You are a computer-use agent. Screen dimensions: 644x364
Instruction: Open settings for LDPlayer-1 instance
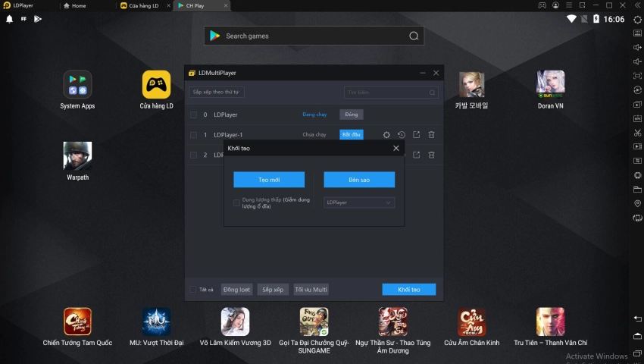coord(386,134)
